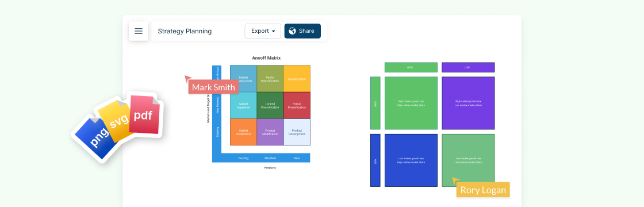Click the Export dropdown caret arrow
Image resolution: width=644 pixels, height=207 pixels.
point(274,32)
